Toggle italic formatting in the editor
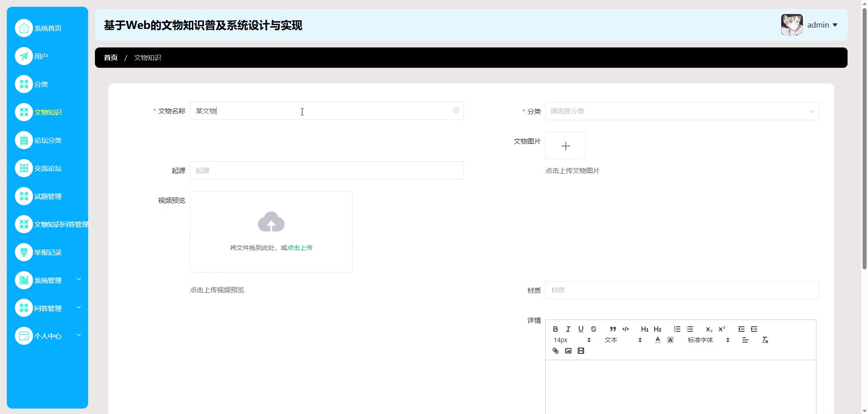868x414 pixels. [568, 329]
